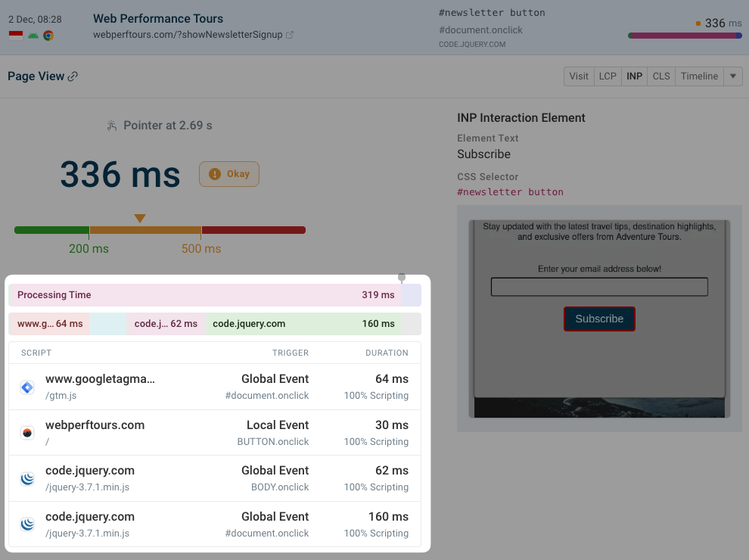Image resolution: width=749 pixels, height=560 pixels.
Task: Click the orange marker on the INP threshold scale
Action: 140,218
